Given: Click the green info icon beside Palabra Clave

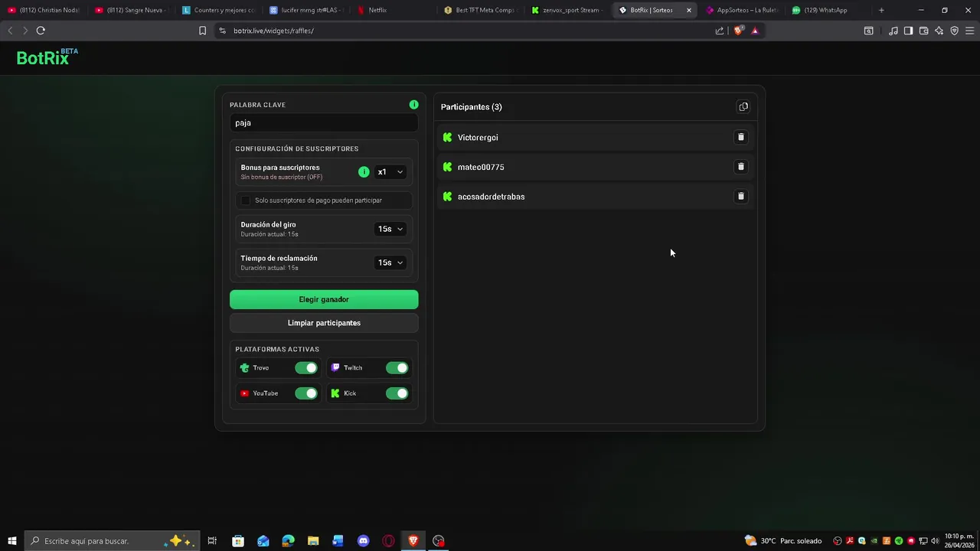Looking at the screenshot, I should click(413, 105).
